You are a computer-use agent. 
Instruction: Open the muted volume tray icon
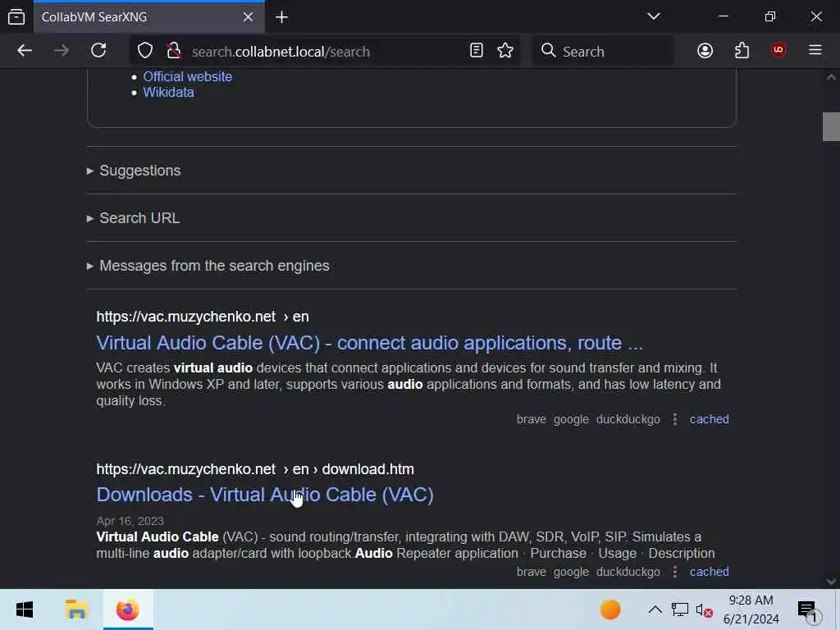(x=704, y=609)
